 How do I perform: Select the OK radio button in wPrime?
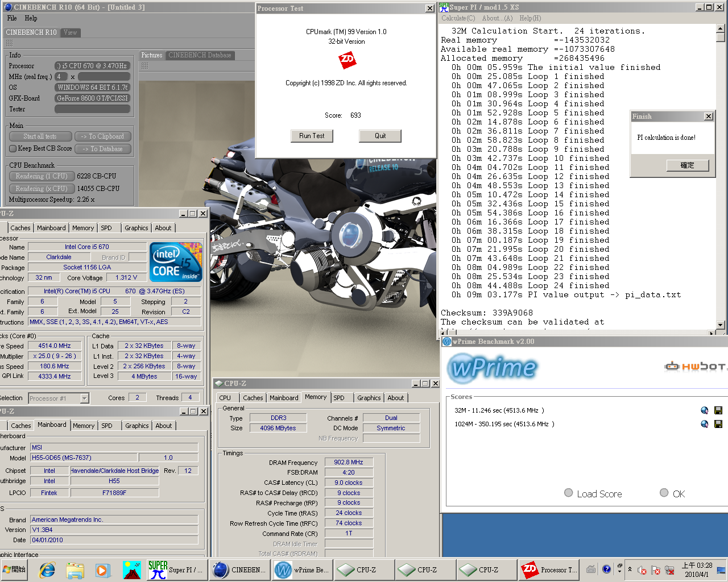pos(664,493)
